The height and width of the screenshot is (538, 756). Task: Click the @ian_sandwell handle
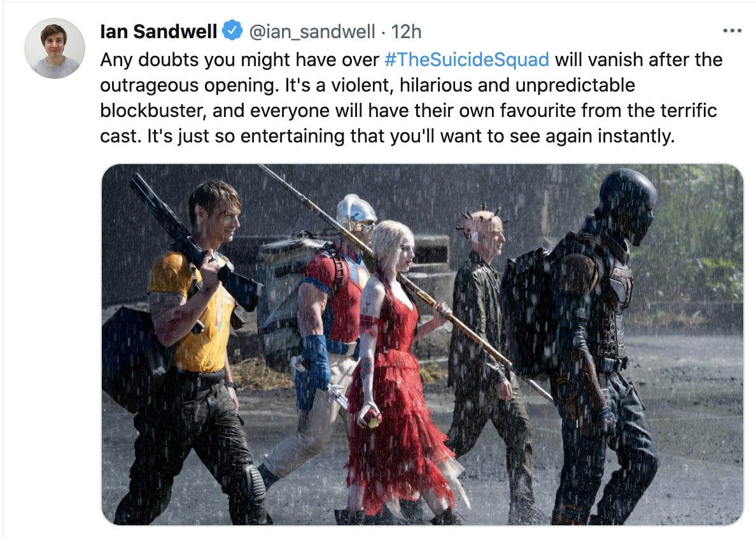311,32
